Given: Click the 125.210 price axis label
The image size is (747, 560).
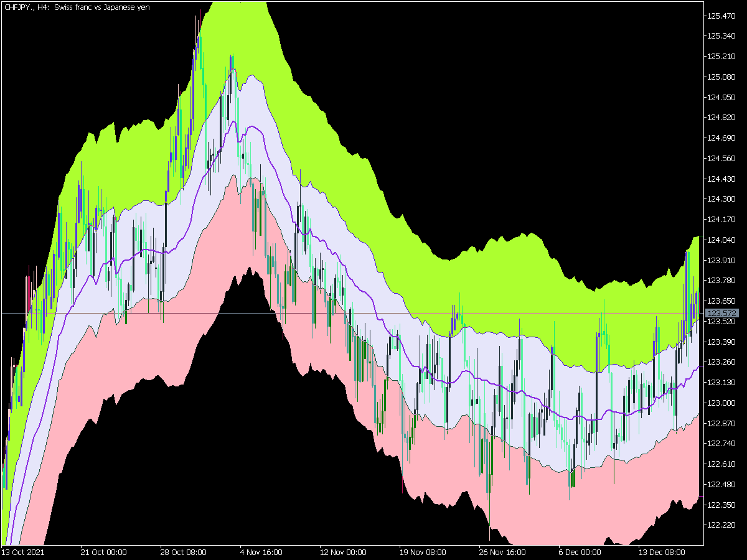Looking at the screenshot, I should [722, 56].
